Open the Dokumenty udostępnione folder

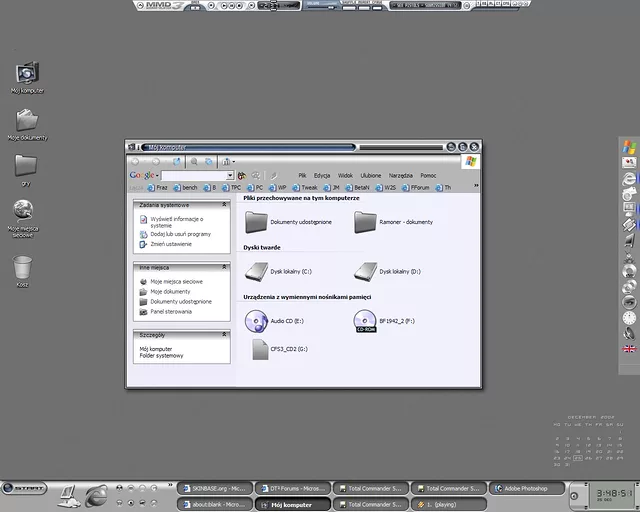pyautogui.click(x=256, y=221)
